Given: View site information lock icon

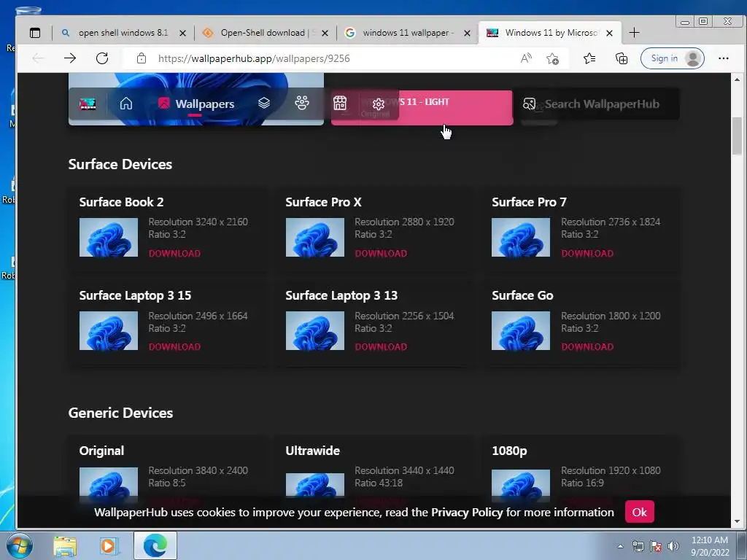Looking at the screenshot, I should (x=142, y=58).
